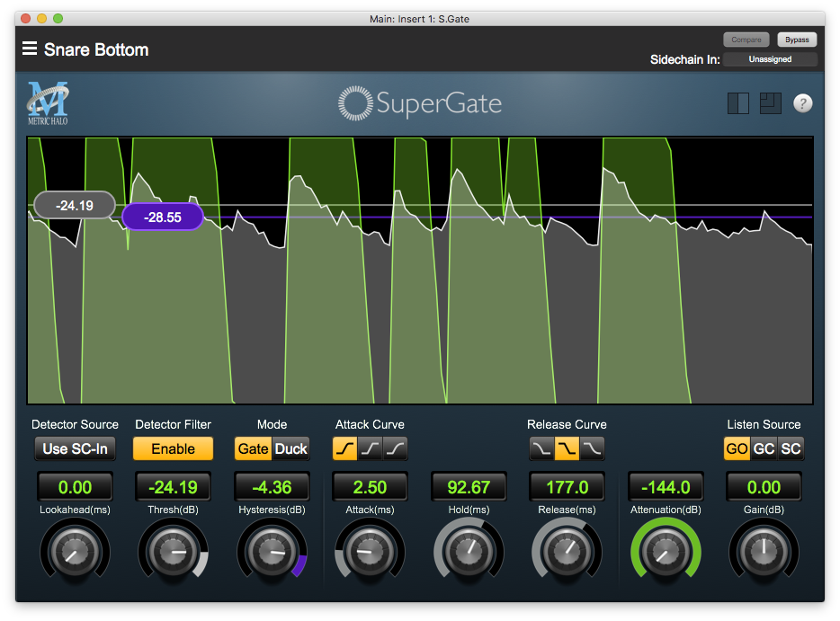This screenshot has width=840, height=621.
Task: Click the Attack Curve label
Action: pos(370,424)
